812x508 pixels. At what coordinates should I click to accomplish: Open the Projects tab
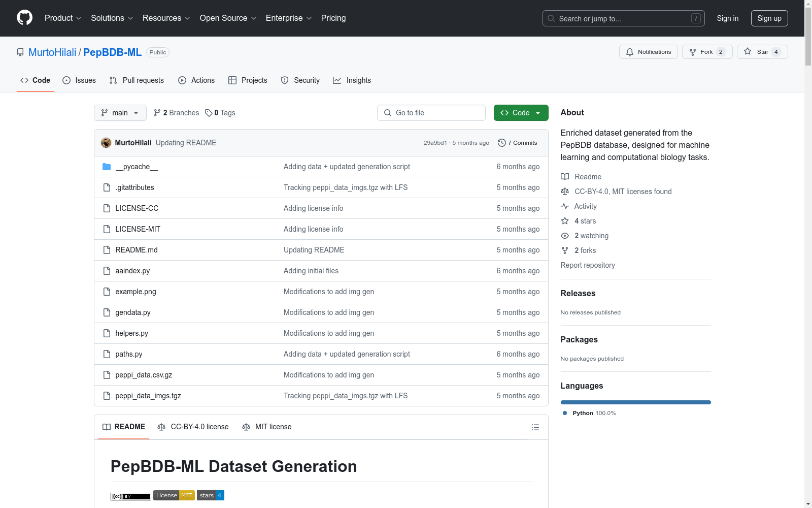[248, 80]
